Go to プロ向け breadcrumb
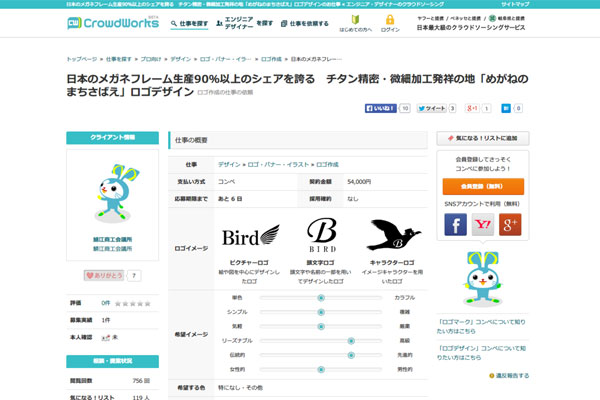The image size is (600, 400). coord(151,59)
